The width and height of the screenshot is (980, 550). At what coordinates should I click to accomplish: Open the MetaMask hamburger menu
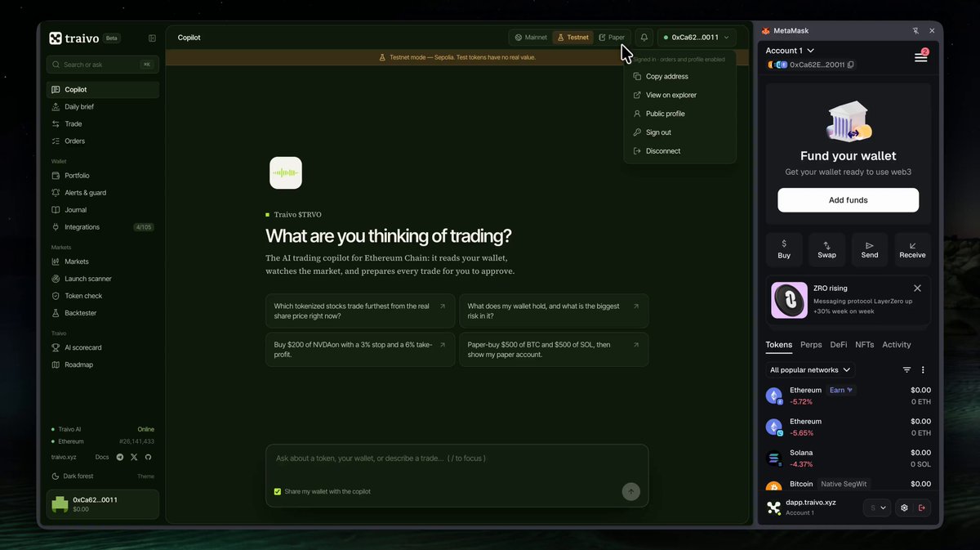coord(920,57)
